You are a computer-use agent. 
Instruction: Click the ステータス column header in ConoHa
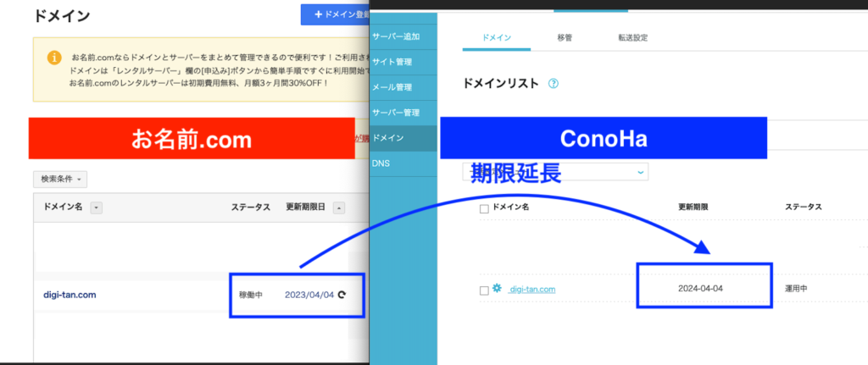[804, 207]
